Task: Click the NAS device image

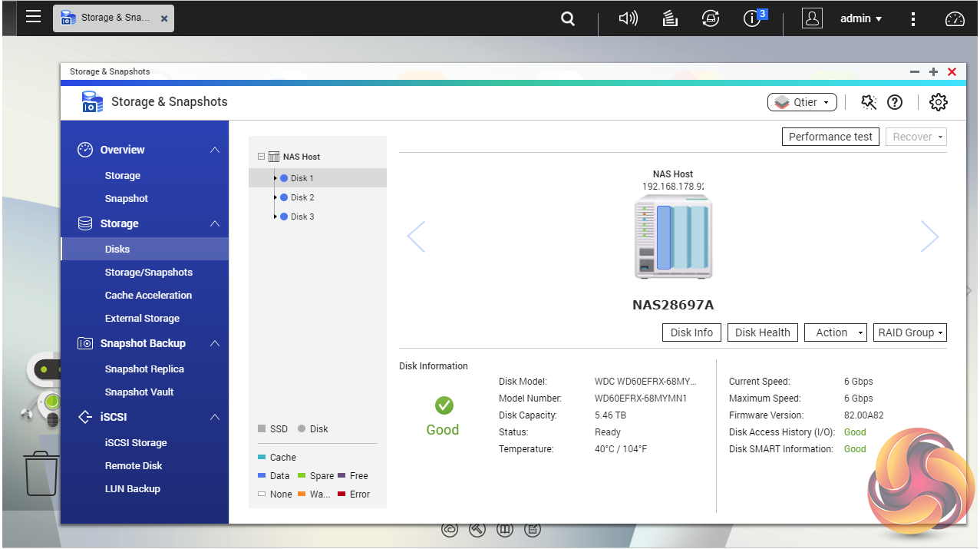Action: [673, 236]
